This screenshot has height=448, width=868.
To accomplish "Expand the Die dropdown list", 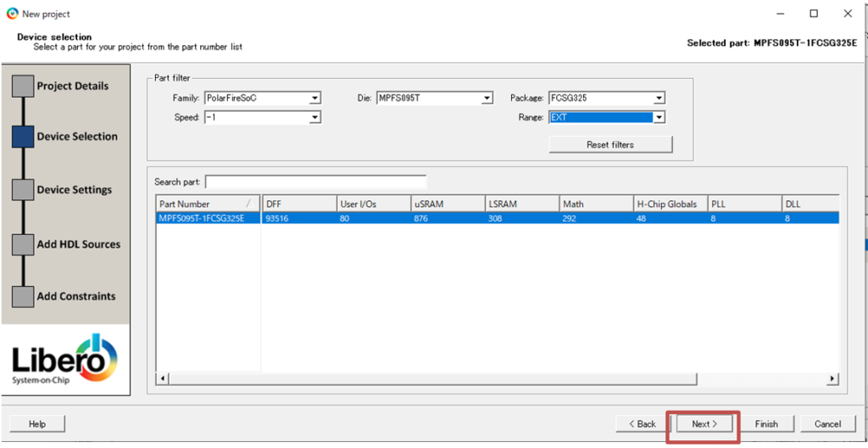I will click(x=435, y=98).
